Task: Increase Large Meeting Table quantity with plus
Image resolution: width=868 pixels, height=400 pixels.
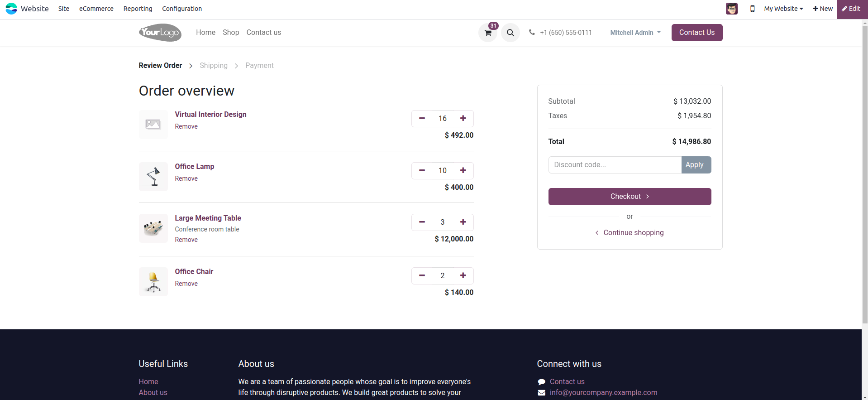Action: pyautogui.click(x=463, y=222)
